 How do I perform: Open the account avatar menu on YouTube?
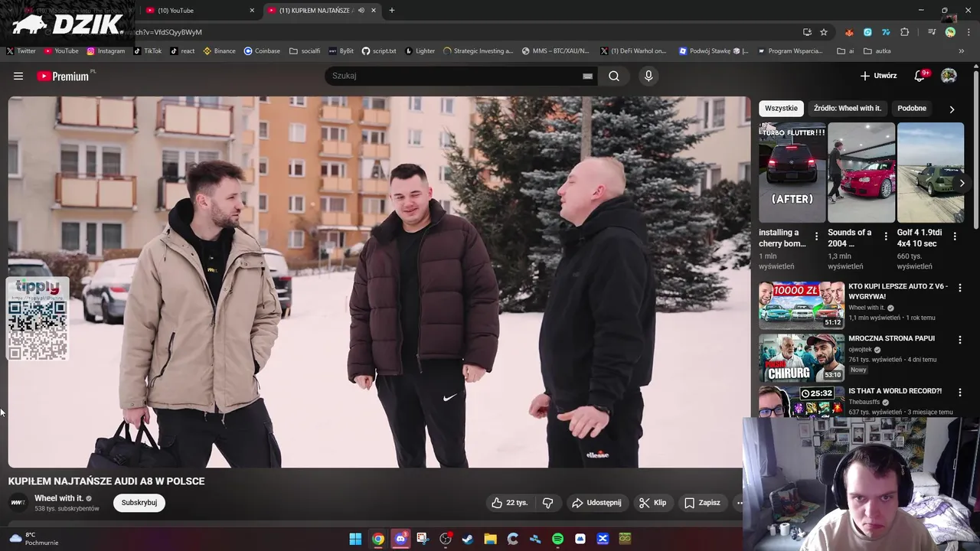coord(949,76)
